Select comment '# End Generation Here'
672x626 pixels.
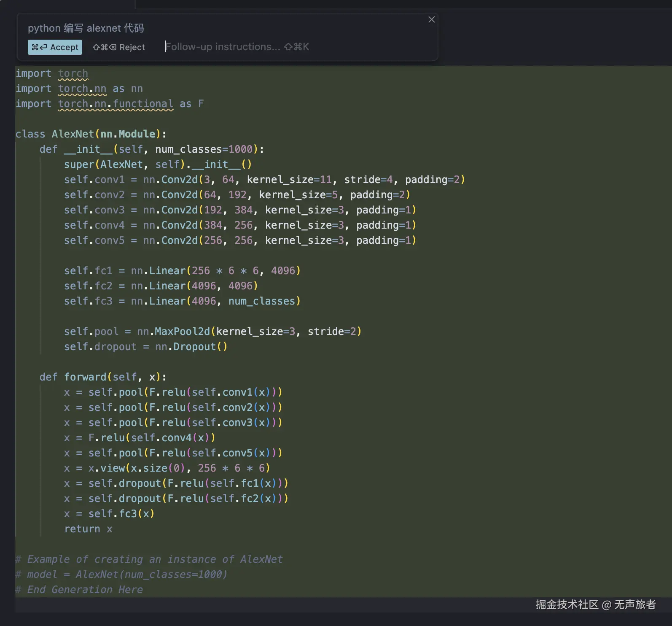tap(79, 590)
